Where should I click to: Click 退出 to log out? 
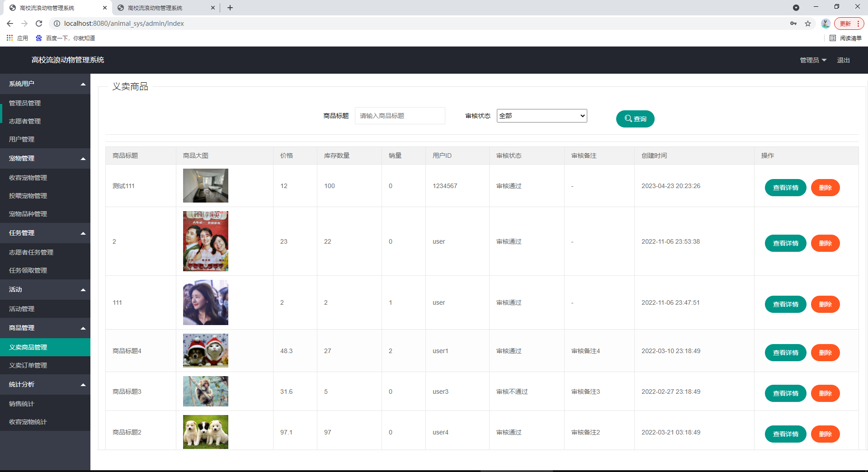coord(843,60)
